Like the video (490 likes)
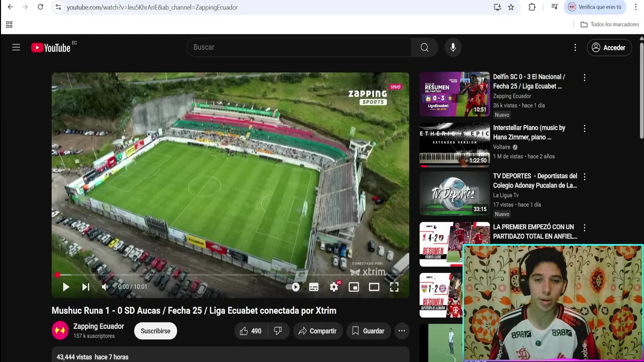The image size is (644, 362). coord(251,331)
